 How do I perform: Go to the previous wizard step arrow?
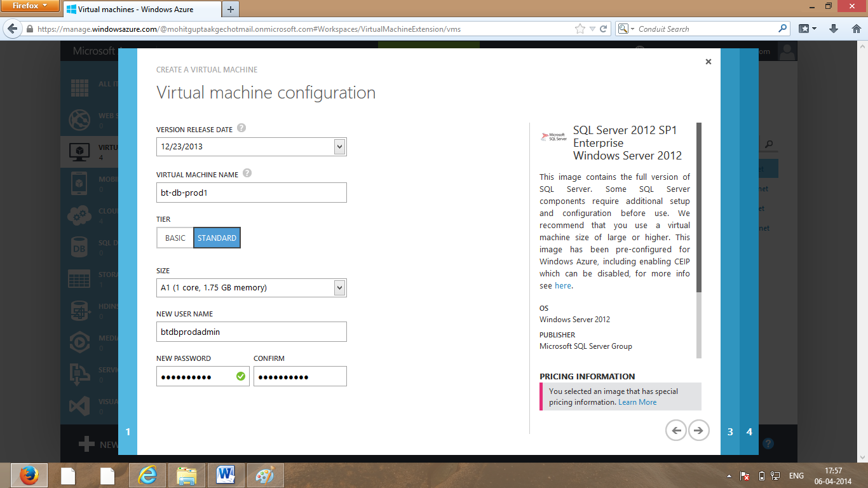coord(676,430)
